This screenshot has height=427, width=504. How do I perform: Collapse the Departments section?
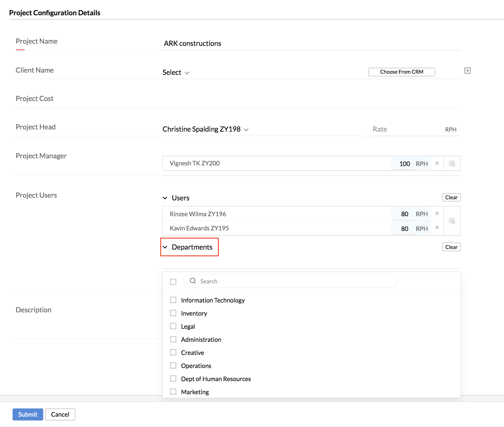pos(165,247)
